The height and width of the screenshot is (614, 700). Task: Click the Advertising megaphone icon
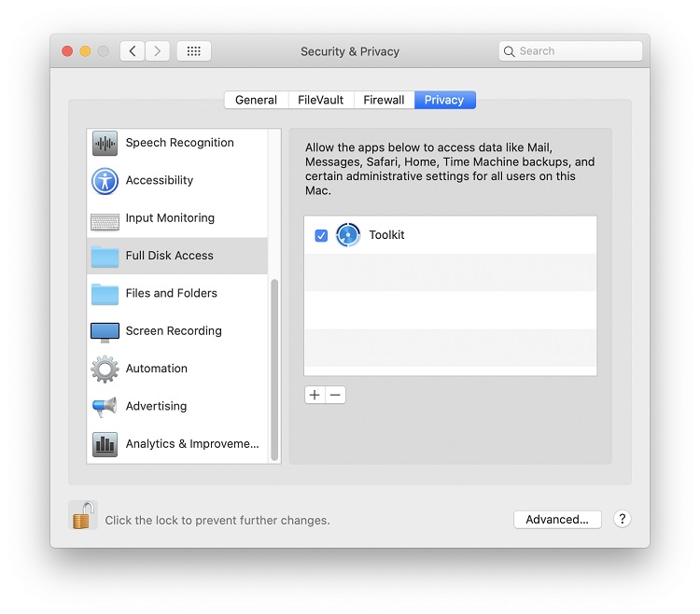click(x=105, y=407)
